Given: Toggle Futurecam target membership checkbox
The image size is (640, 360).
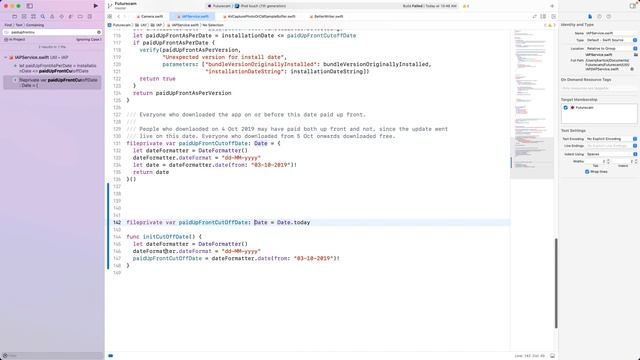Looking at the screenshot, I should click(x=566, y=108).
